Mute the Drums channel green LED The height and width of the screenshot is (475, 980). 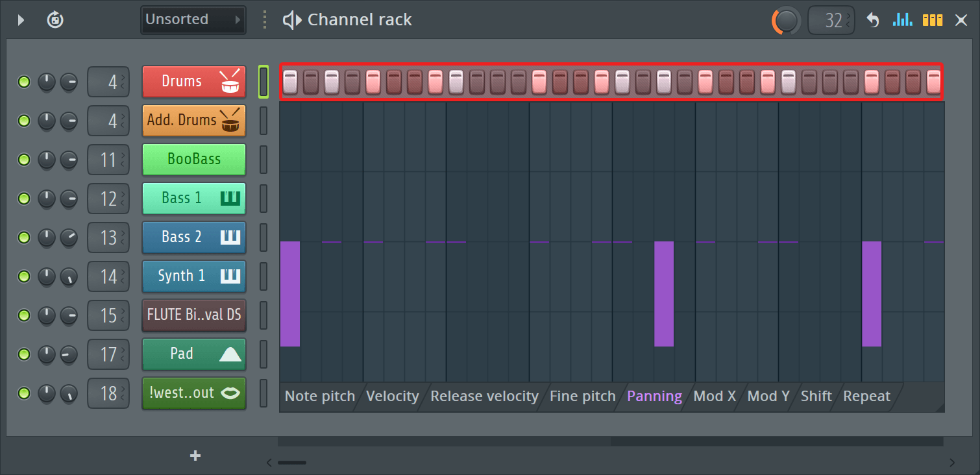[24, 82]
